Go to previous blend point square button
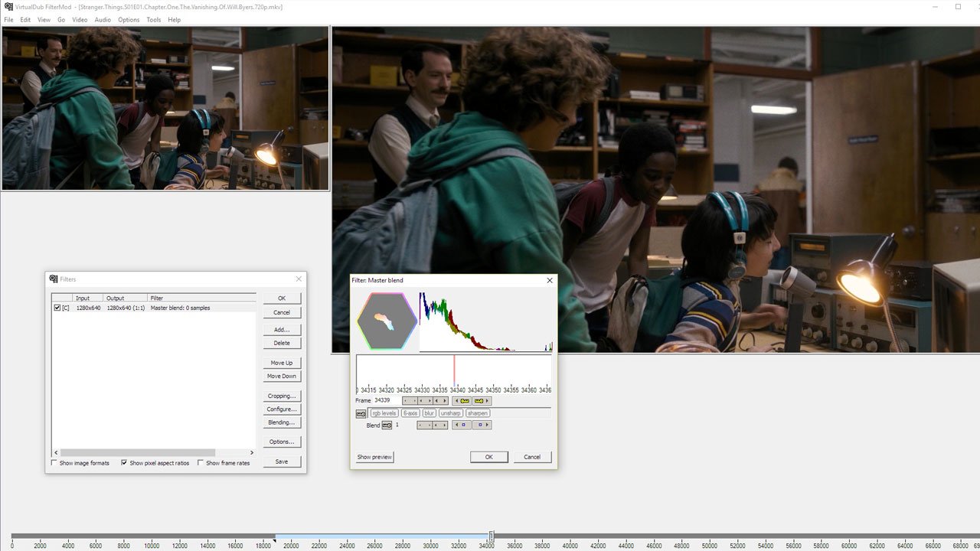Screen dimensions: 980x551 pos(462,425)
